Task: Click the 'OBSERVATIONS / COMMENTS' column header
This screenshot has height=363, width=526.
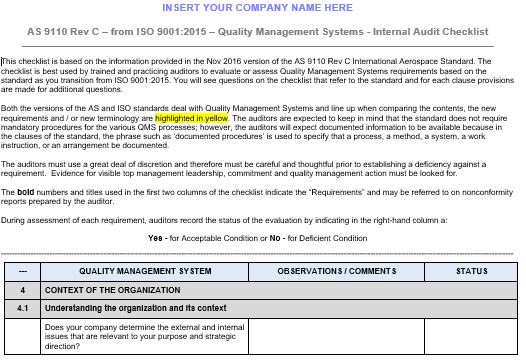Action: pos(336,271)
